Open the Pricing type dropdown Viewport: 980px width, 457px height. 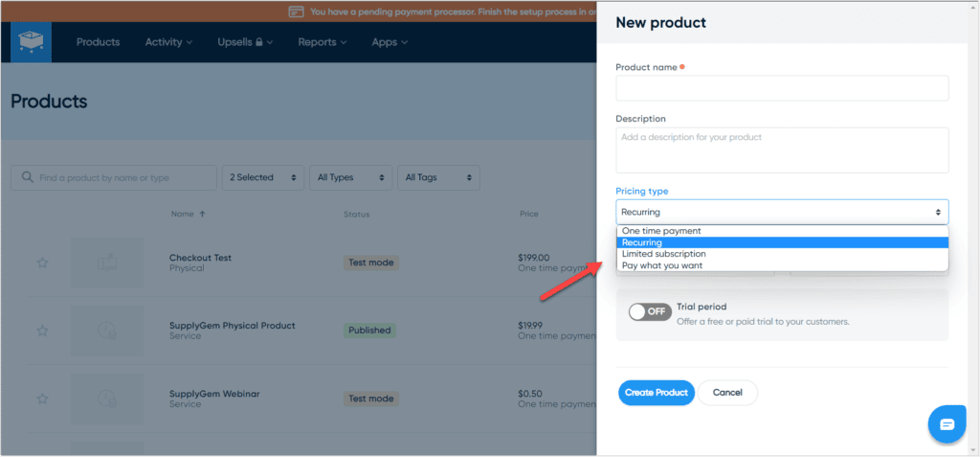pos(782,213)
